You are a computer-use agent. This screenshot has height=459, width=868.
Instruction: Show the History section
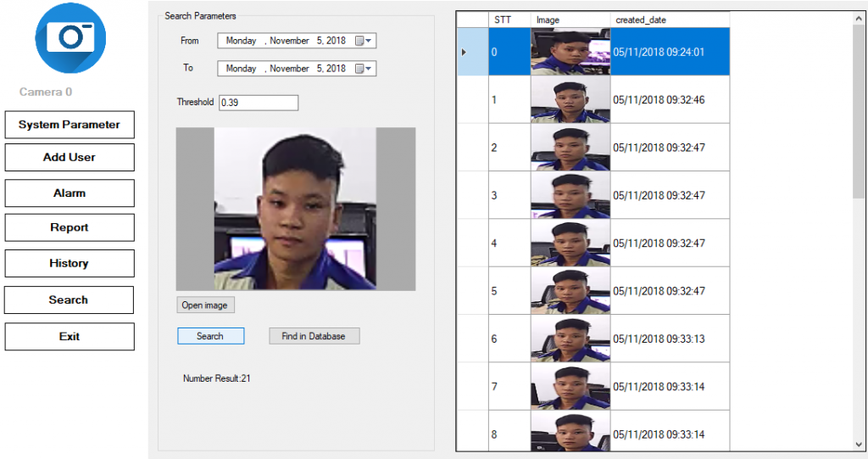[x=70, y=263]
